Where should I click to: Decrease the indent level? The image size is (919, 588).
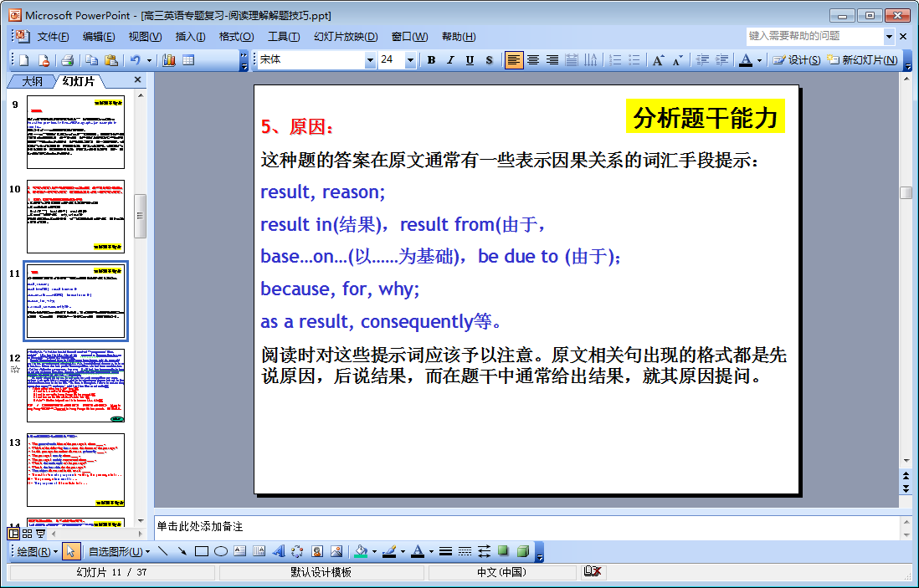pos(703,59)
